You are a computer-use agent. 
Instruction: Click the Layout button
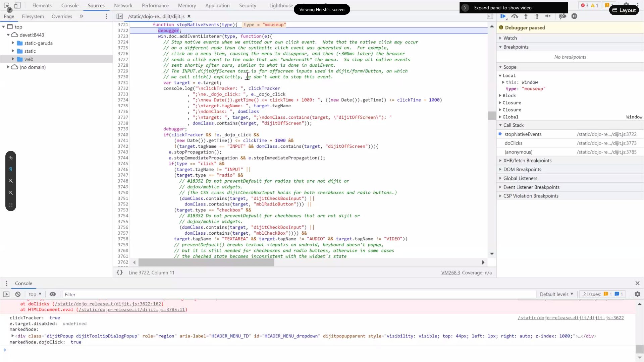click(624, 10)
